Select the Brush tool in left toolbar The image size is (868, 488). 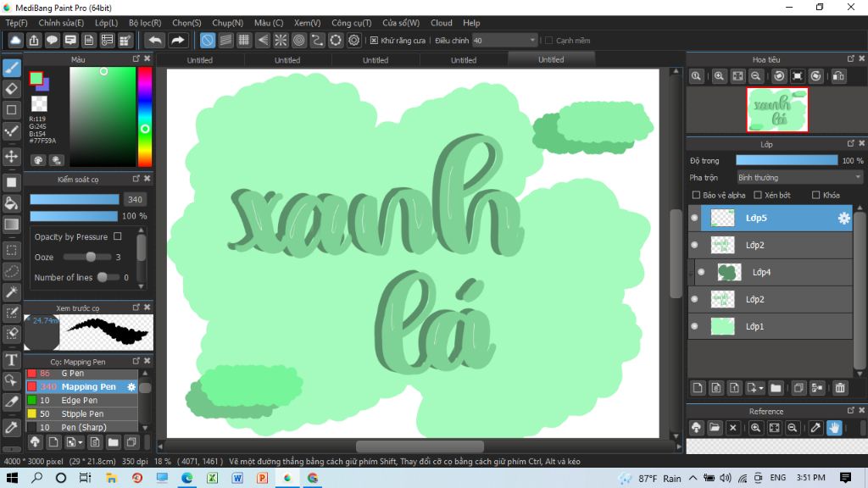(x=12, y=68)
